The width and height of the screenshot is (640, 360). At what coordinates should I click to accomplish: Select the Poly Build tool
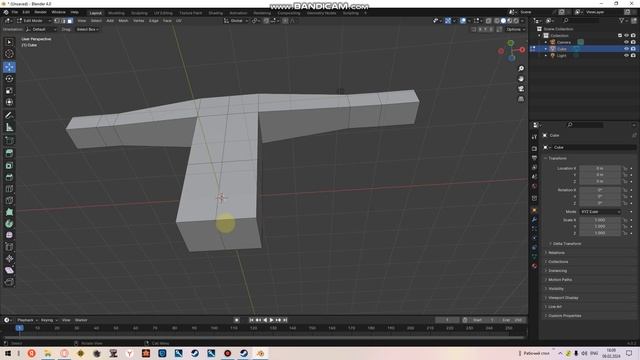9,212
